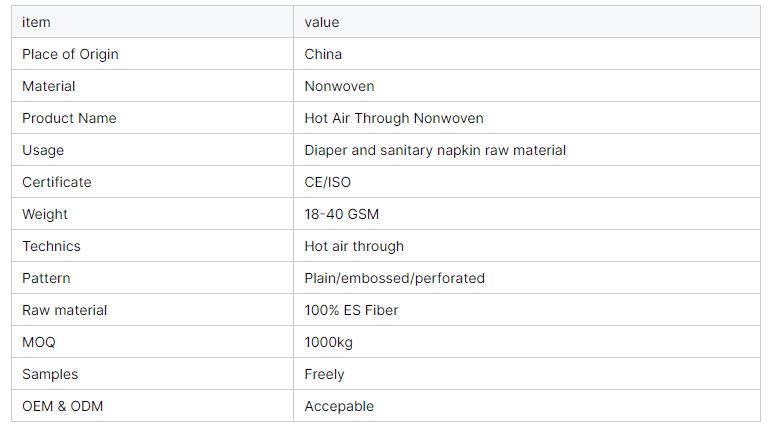The image size is (769, 427).
Task: Click the 'Weight' row label
Action: (45, 214)
